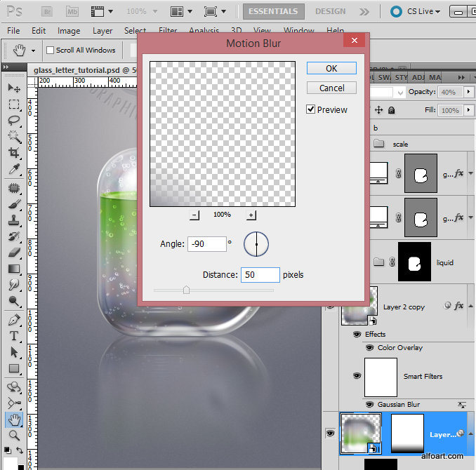
Task: Enable Scroll All Windows checkbox
Action: (x=50, y=50)
